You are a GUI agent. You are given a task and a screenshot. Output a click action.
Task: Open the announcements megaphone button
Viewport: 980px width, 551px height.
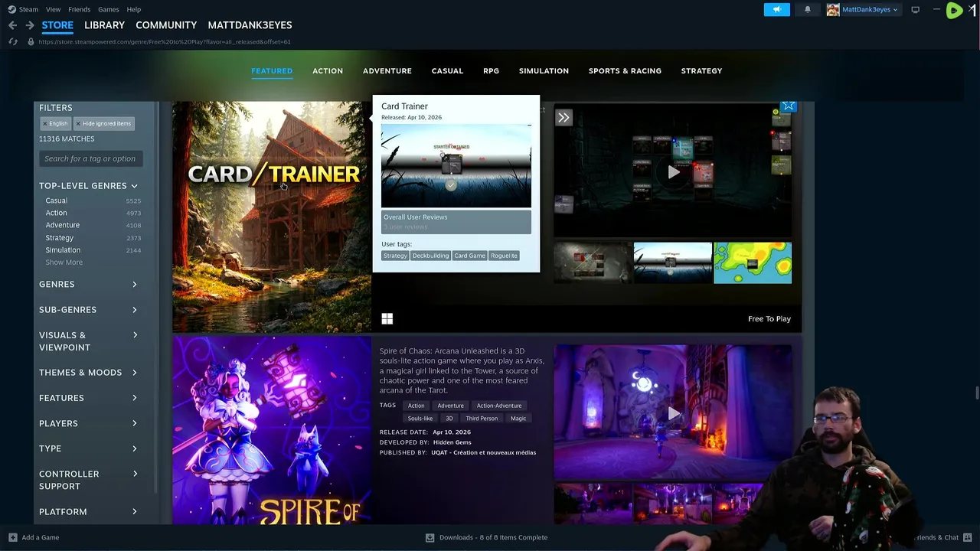point(776,9)
